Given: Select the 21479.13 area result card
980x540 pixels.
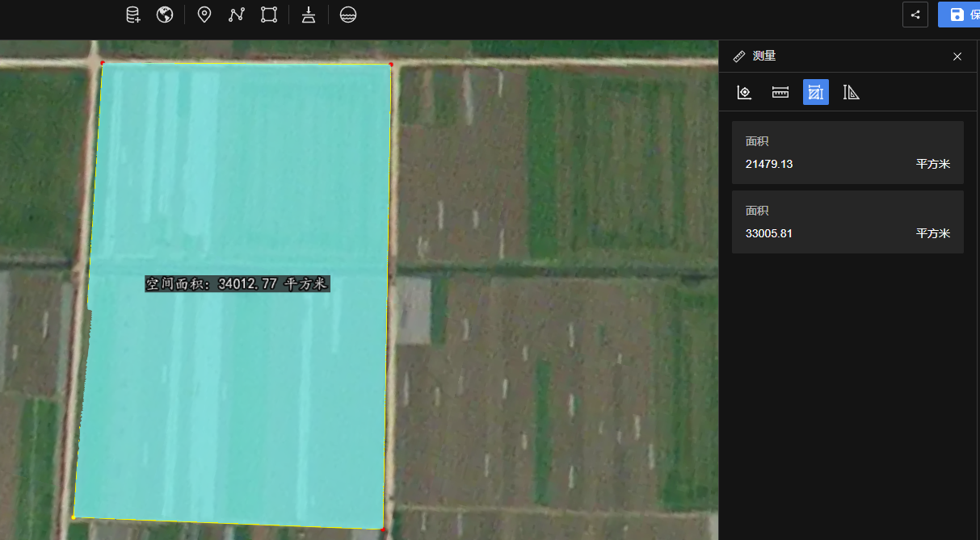Looking at the screenshot, I should (848, 153).
